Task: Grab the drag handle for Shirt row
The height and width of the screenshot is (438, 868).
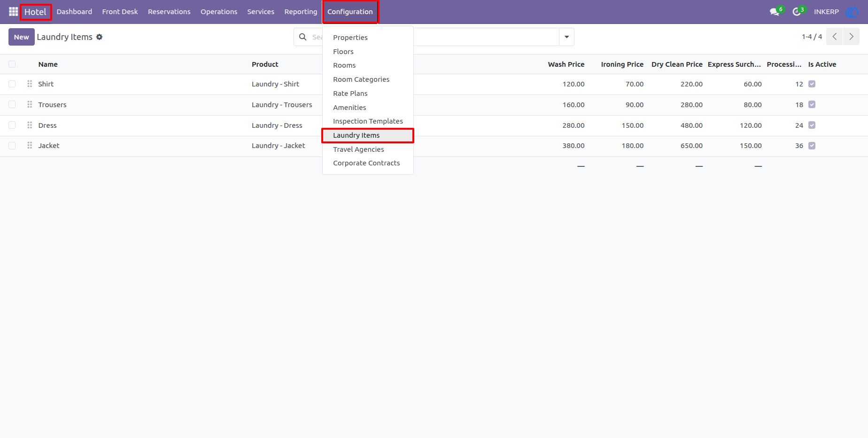Action: point(30,84)
